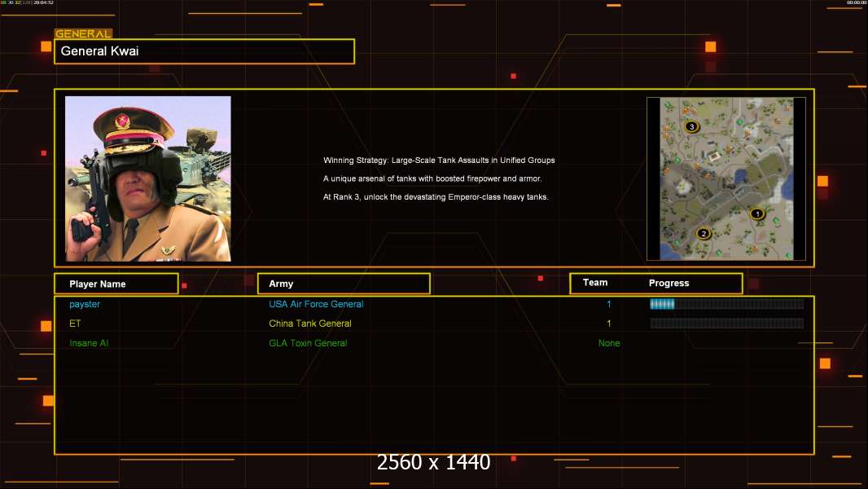Click the Team column header
The image size is (868, 489).
[595, 283]
